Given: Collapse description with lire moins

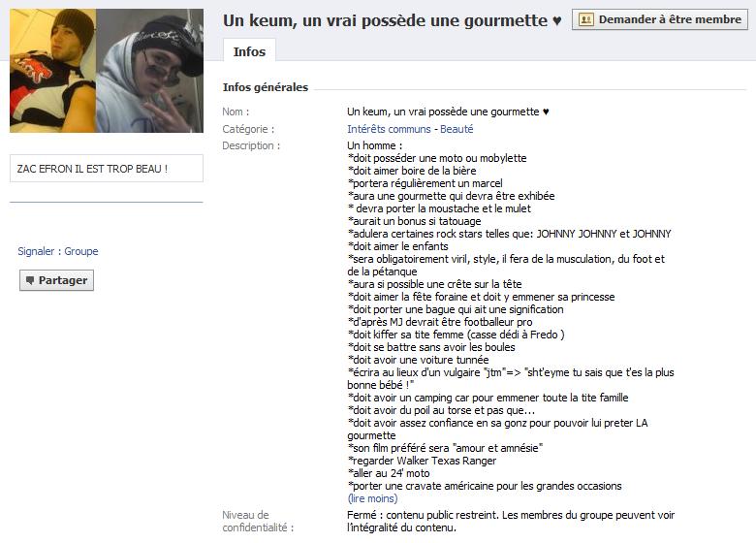Looking at the screenshot, I should coord(372,498).
